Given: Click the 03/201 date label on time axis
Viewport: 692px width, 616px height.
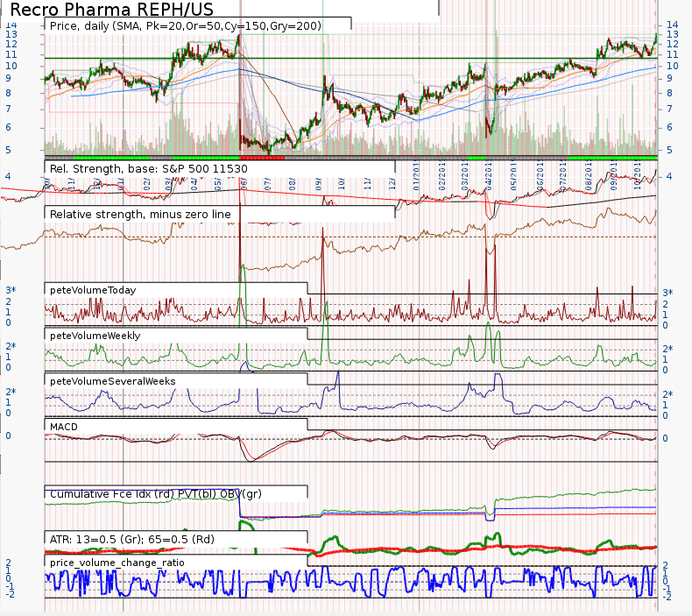Looking at the screenshot, I should click(465, 176).
